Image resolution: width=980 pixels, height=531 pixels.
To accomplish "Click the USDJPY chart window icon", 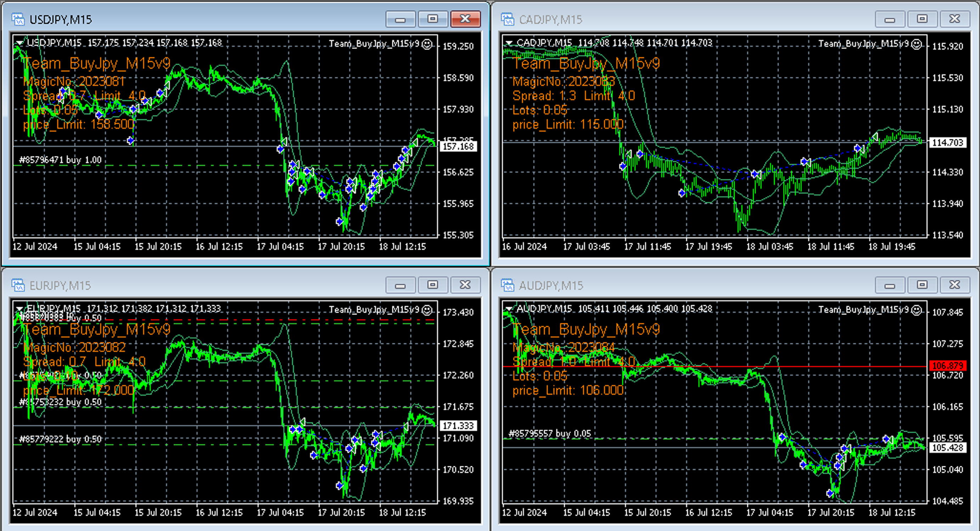I will (18, 19).
